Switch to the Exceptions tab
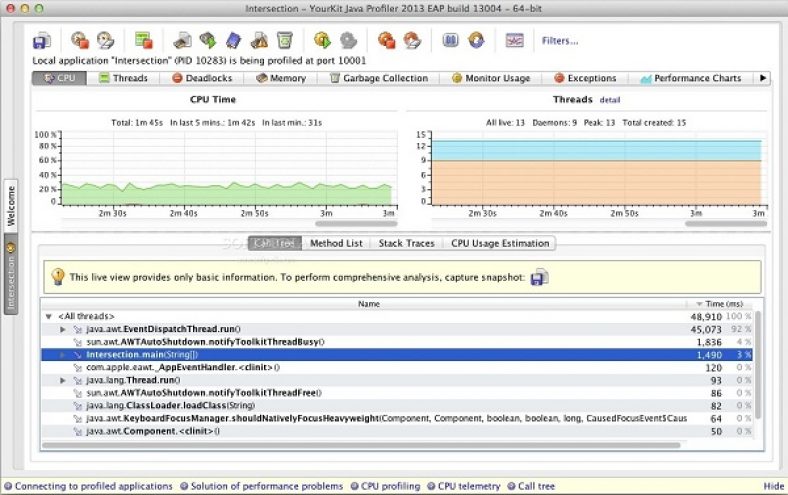The image size is (788, 495). click(585, 78)
